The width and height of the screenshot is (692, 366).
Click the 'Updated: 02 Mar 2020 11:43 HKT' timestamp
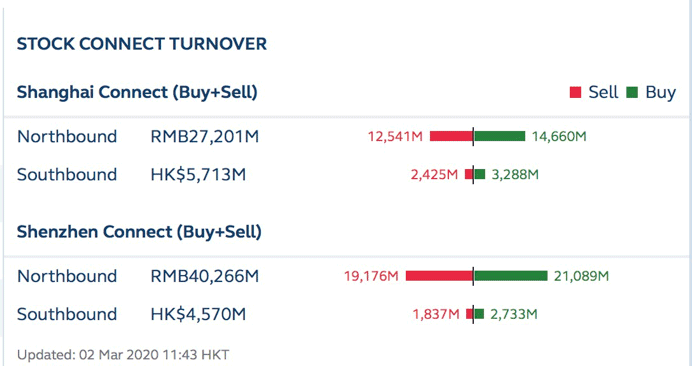[x=123, y=355]
